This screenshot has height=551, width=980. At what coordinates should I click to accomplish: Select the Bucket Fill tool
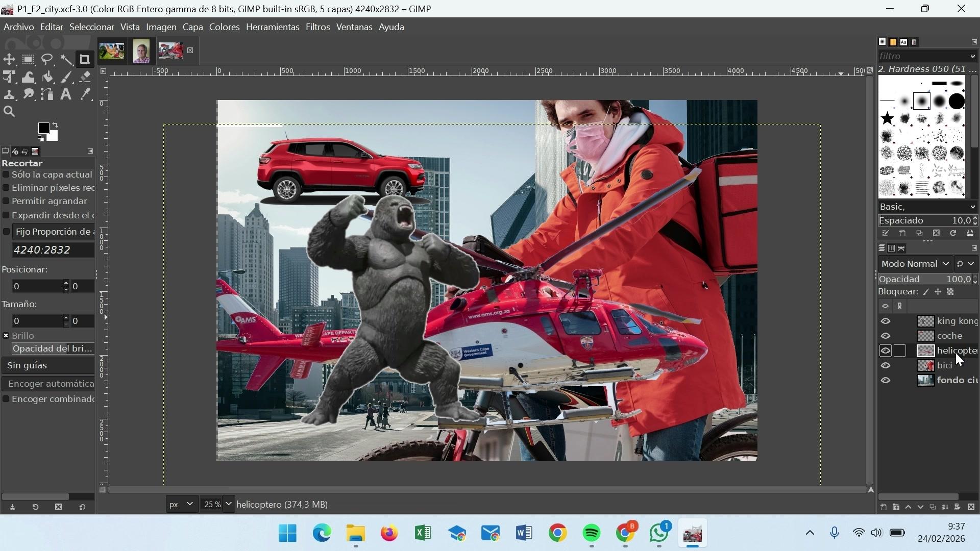pyautogui.click(x=47, y=77)
